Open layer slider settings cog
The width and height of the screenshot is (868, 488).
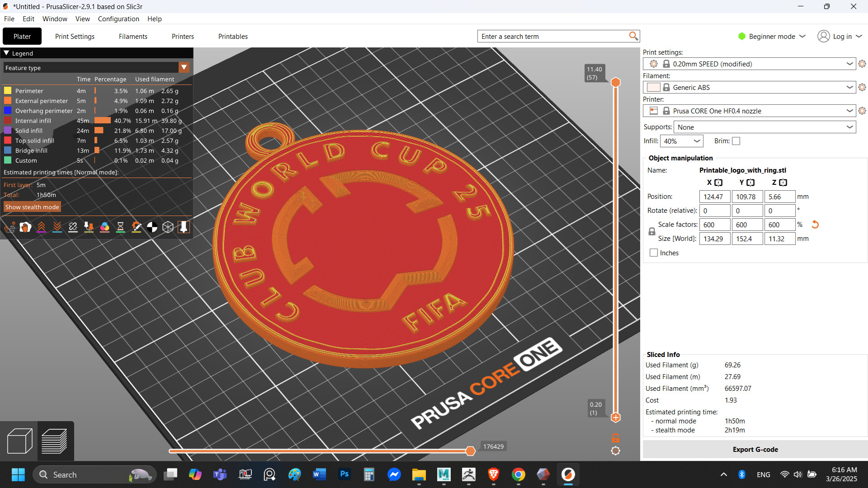point(615,450)
